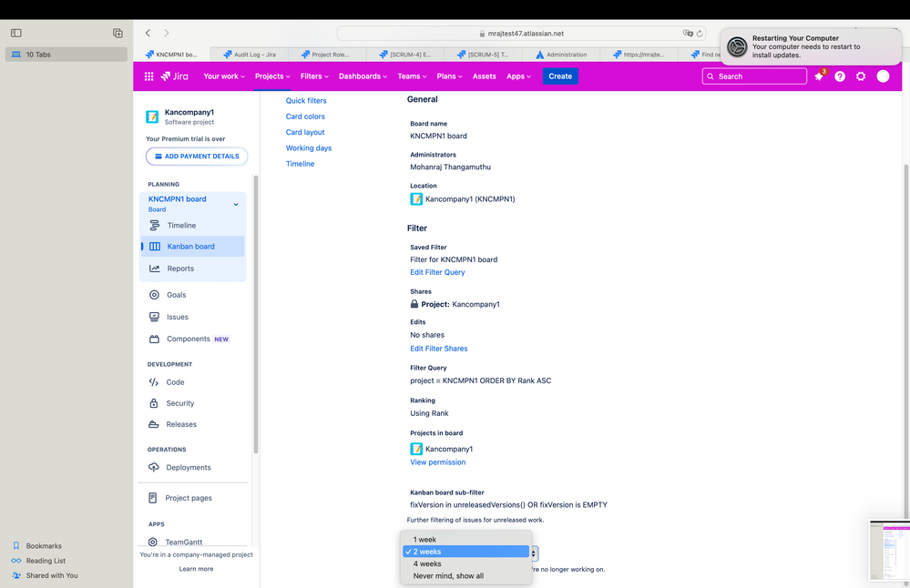The image size is (910, 588).
Task: Open the Jira app switcher grid icon
Action: click(x=149, y=76)
